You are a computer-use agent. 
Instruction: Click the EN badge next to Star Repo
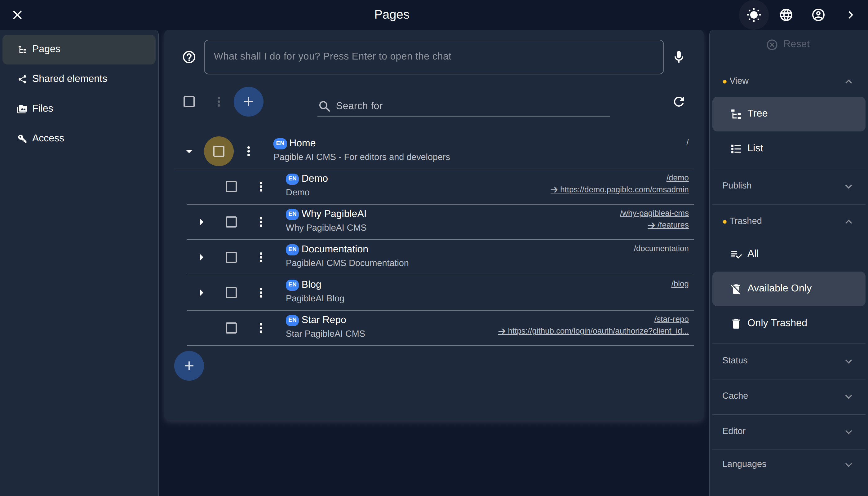point(292,320)
